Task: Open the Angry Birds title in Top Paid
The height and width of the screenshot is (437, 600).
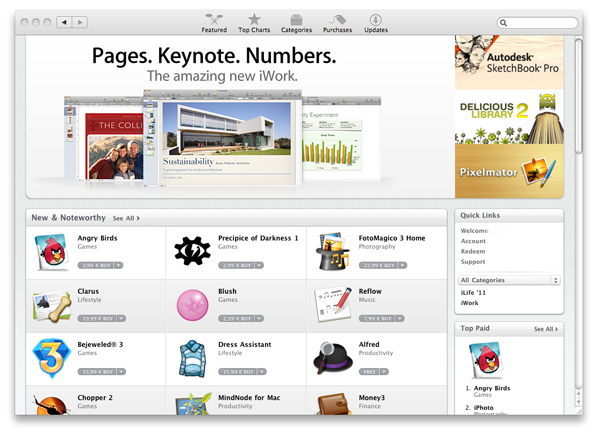Action: coord(492,388)
